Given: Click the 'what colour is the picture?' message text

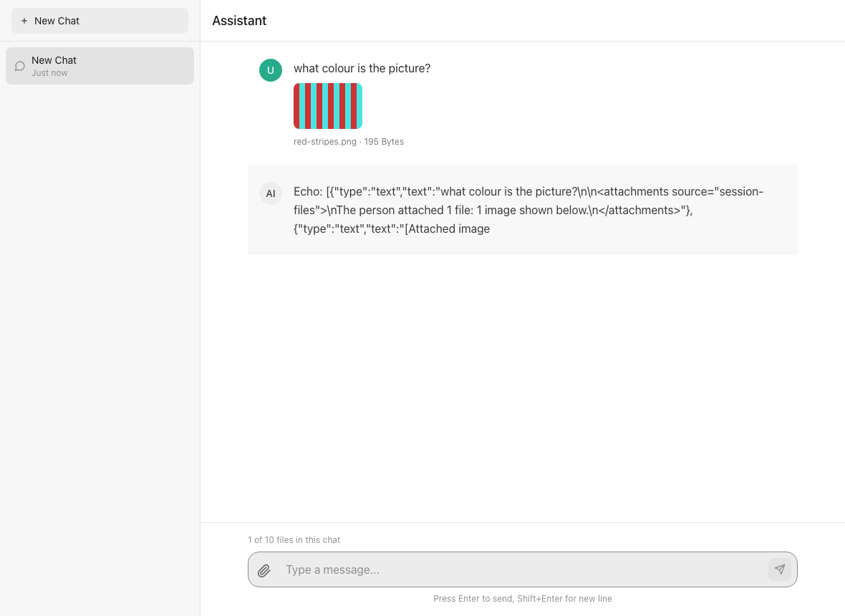Looking at the screenshot, I should point(362,69).
